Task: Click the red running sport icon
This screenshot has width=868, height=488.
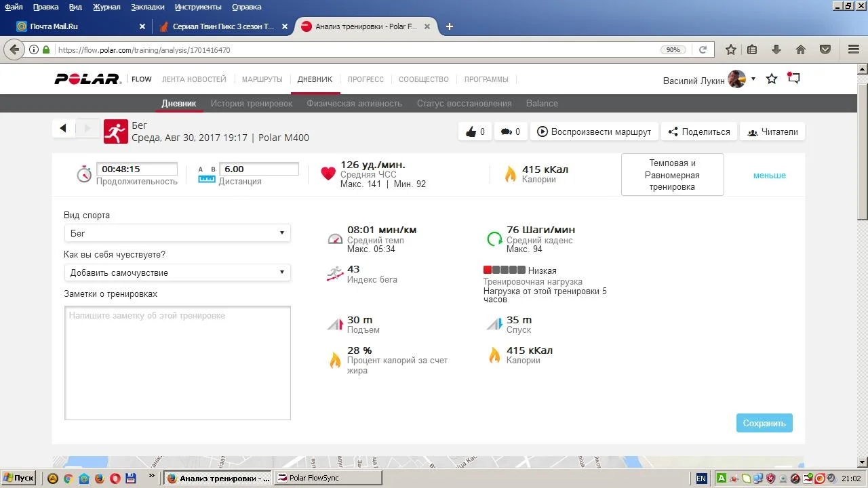Action: coord(116,131)
